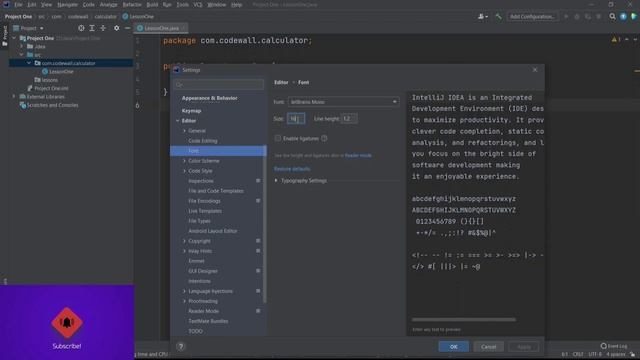Click the Collapse All icon in Project panel

pos(103,28)
